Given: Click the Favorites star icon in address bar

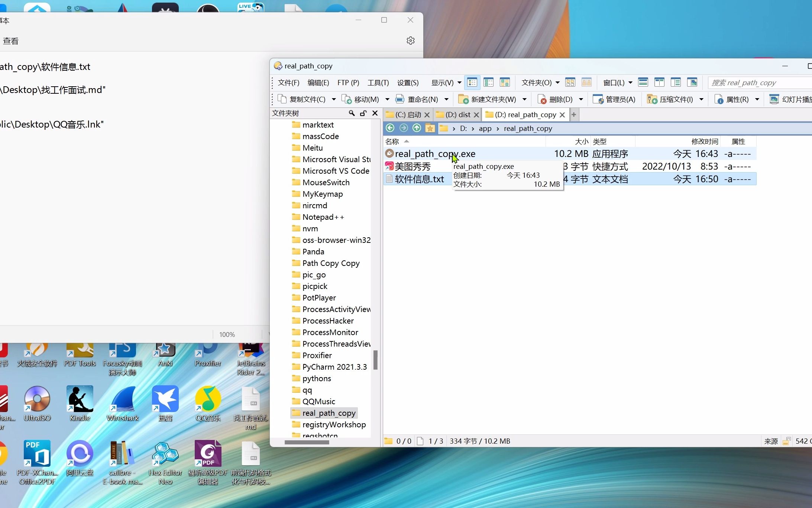Looking at the screenshot, I should click(x=430, y=128).
